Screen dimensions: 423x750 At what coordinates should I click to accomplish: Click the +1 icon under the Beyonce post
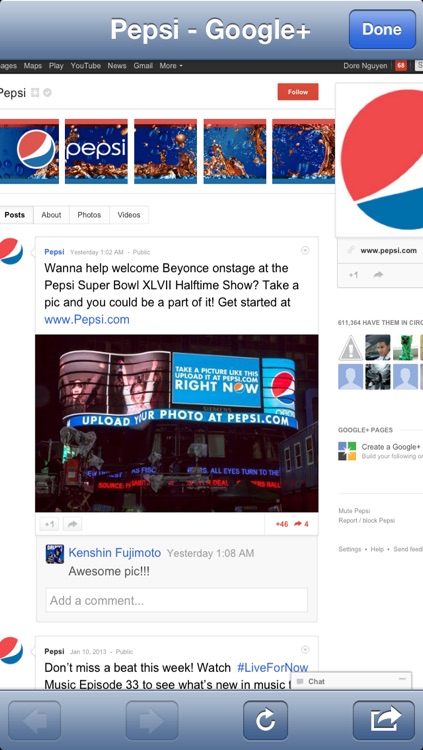tap(49, 524)
